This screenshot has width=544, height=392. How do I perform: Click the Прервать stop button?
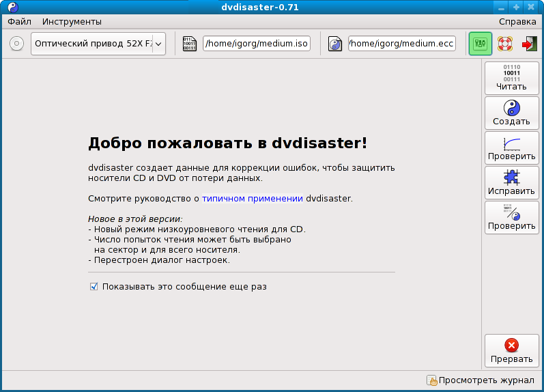click(x=511, y=350)
